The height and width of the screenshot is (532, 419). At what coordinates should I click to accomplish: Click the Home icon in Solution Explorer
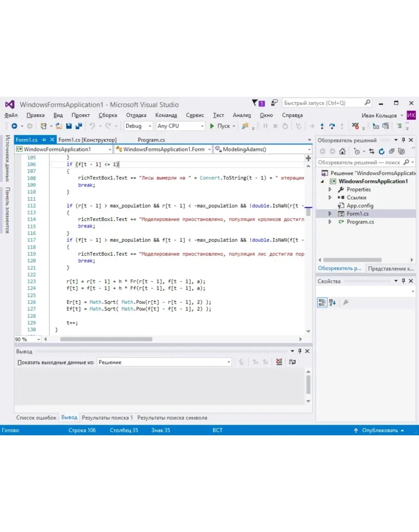tap(342, 151)
